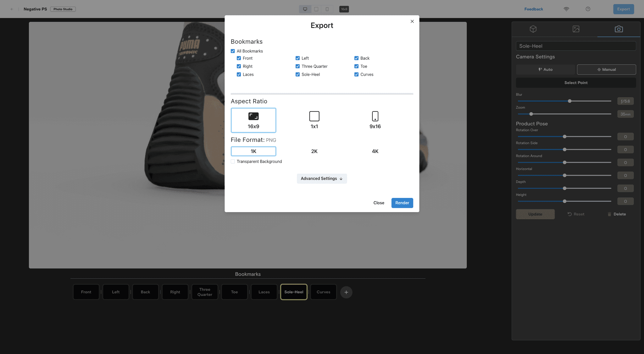Click the Sole-Heel name input field

576,46
